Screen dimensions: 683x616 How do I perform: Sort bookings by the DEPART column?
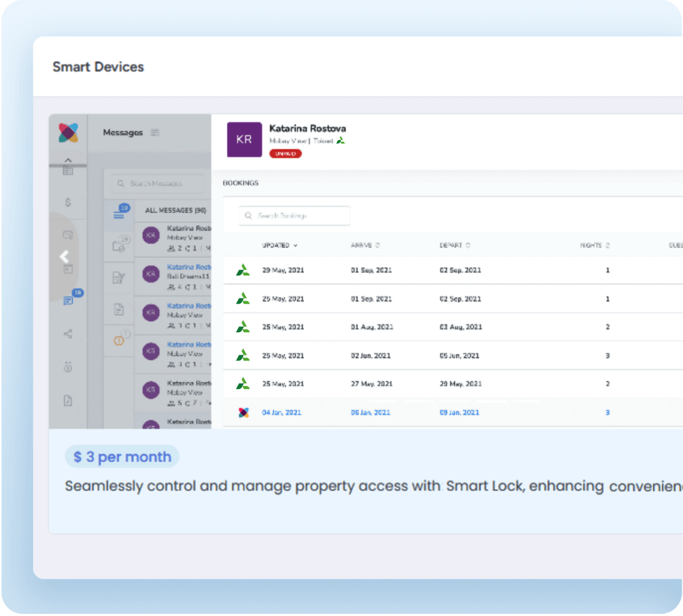[x=455, y=245]
